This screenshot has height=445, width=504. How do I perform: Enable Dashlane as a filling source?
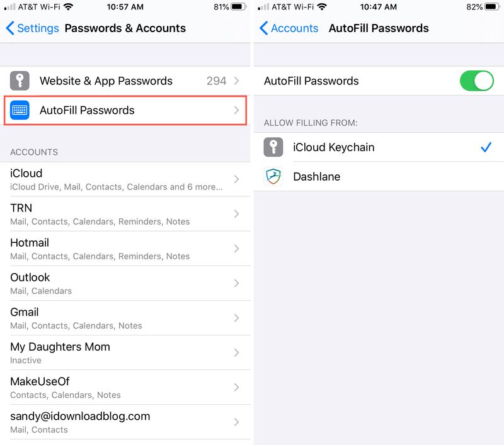pyautogui.click(x=379, y=177)
